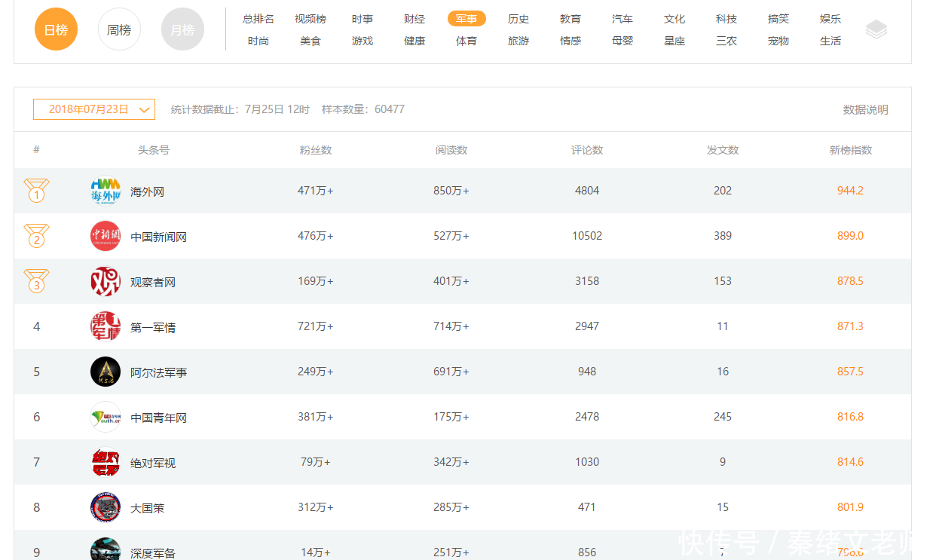930x560 pixels.
Task: Open the 数据说明 link
Action: click(x=865, y=110)
